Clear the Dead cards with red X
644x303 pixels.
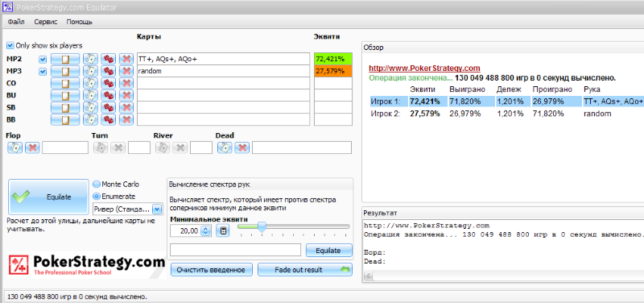point(242,147)
